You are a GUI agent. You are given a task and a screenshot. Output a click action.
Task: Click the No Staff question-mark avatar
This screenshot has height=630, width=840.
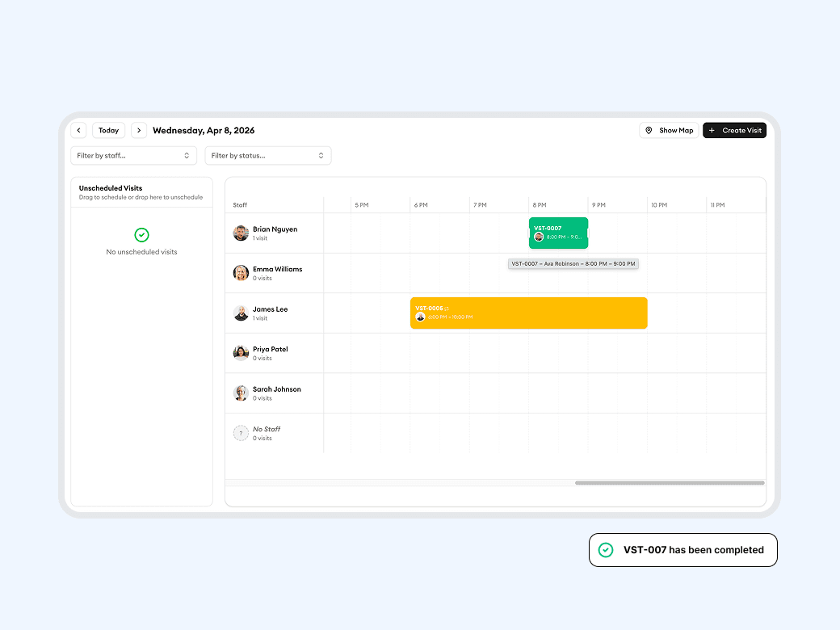pyautogui.click(x=241, y=433)
